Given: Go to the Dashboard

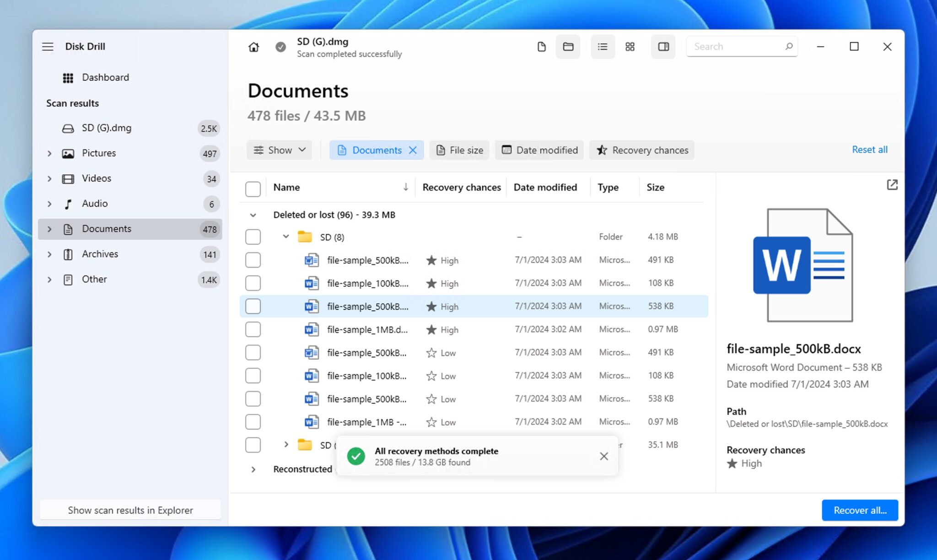Looking at the screenshot, I should [x=105, y=77].
